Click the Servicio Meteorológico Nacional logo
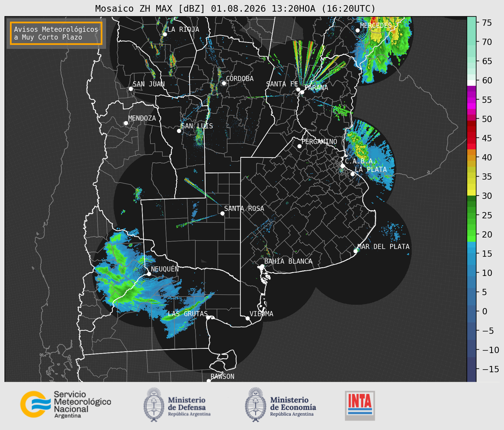The height and width of the screenshot is (430, 504). [66, 404]
